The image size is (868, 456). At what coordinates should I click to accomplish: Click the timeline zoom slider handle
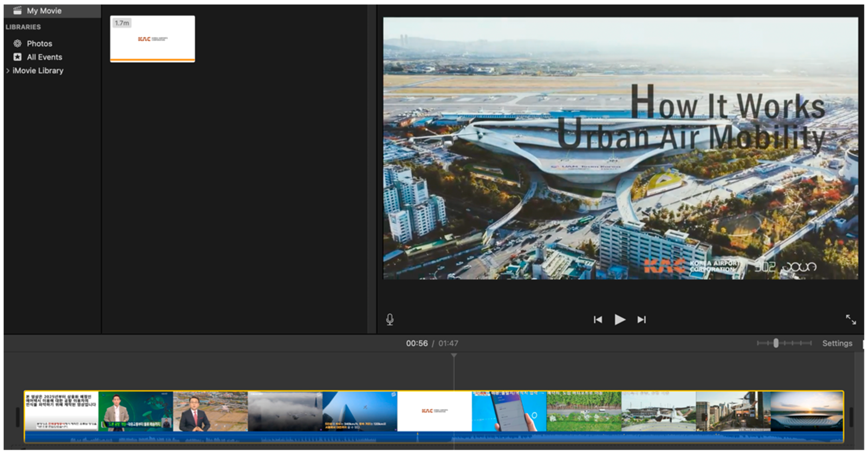point(776,343)
